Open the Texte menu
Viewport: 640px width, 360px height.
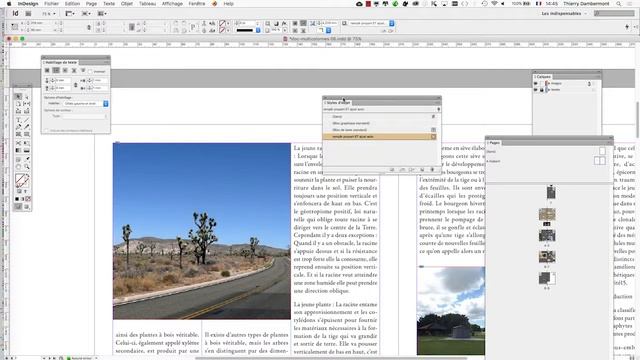pyautogui.click(x=109, y=4)
